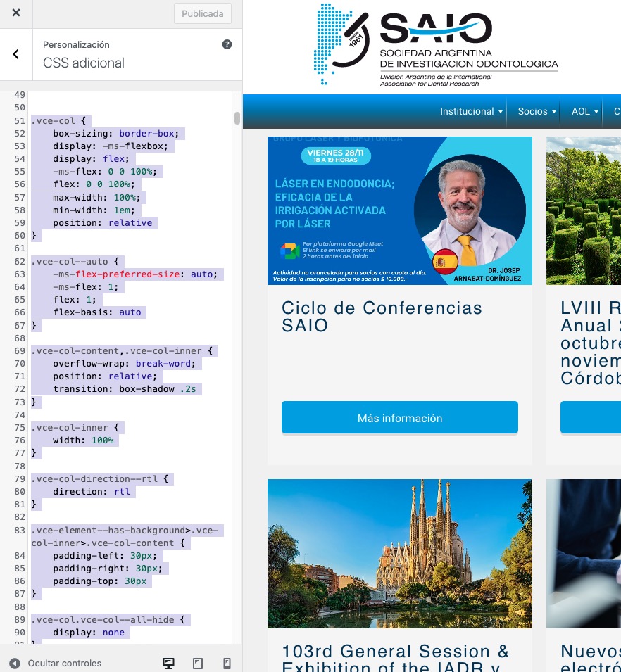Click the Ocultar controles collapse arrow icon
This screenshot has width=621, height=672.
pos(15,663)
